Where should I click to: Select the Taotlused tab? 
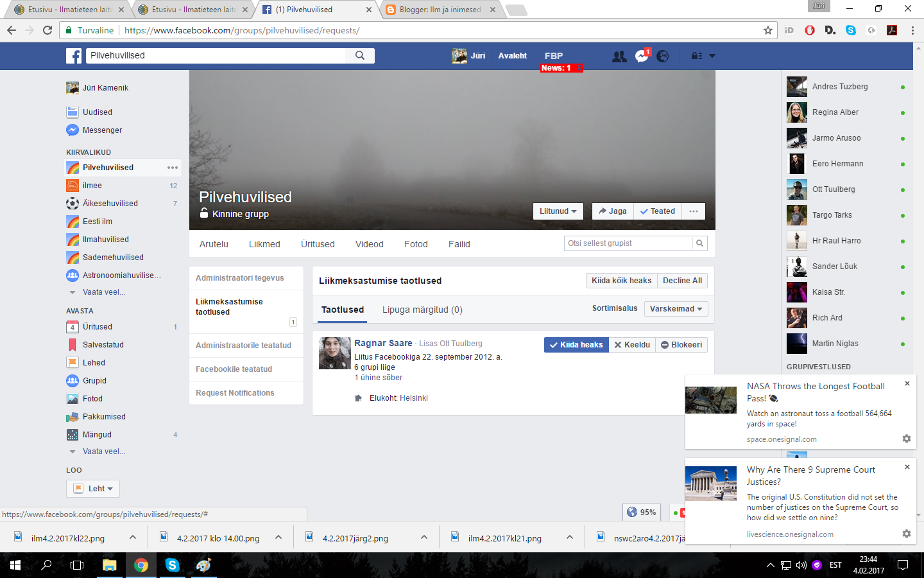(343, 310)
